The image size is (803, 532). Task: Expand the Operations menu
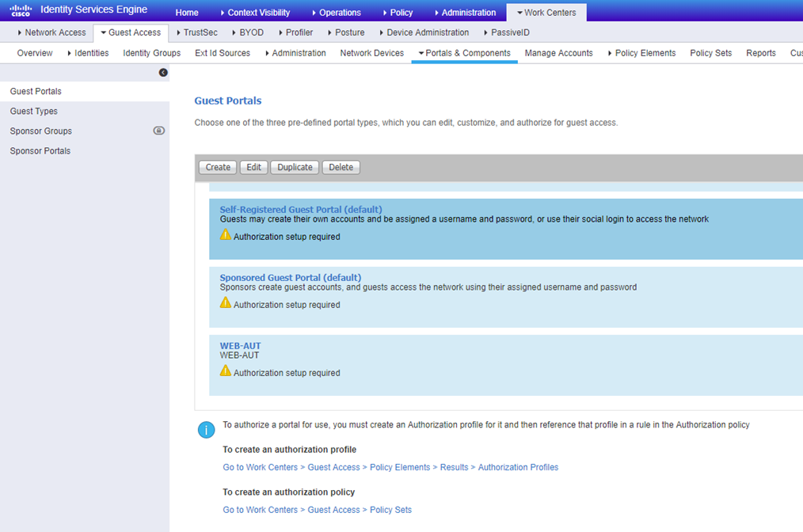337,13
